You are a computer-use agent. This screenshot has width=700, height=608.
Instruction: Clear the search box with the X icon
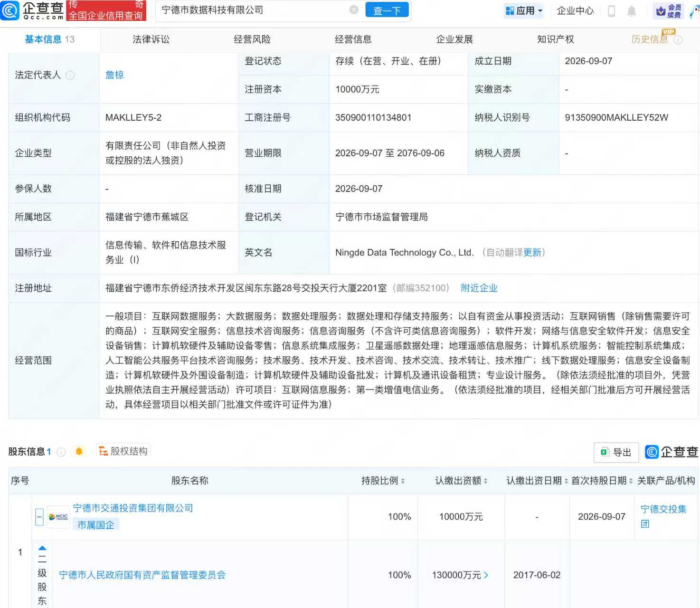click(354, 10)
